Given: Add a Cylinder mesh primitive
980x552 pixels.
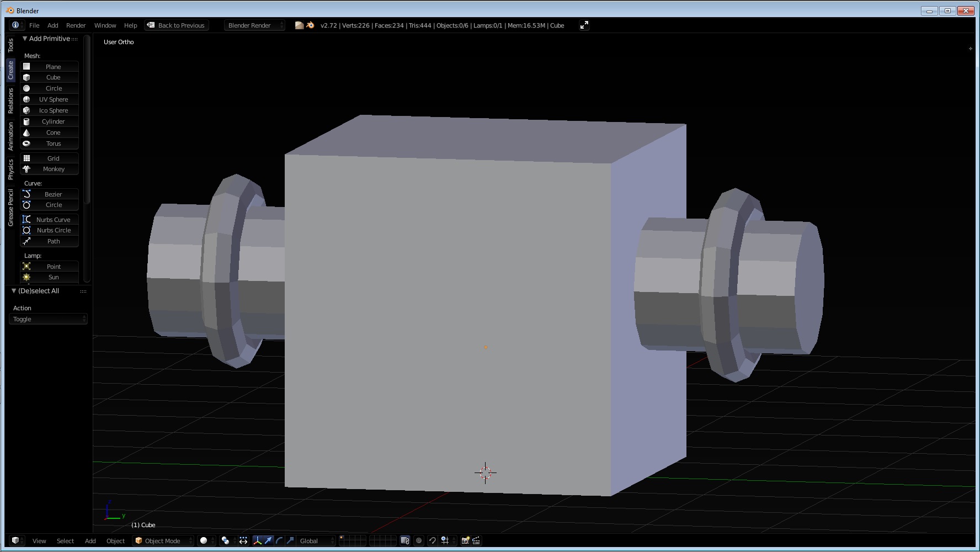Looking at the screenshot, I should [x=50, y=121].
